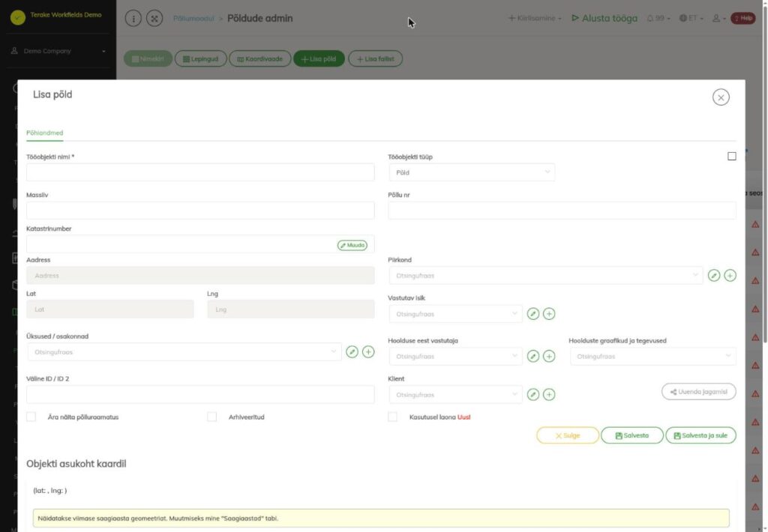This screenshot has width=768, height=532.
Task: Edit the Üksused / osakonnad entry
Action: (x=352, y=352)
